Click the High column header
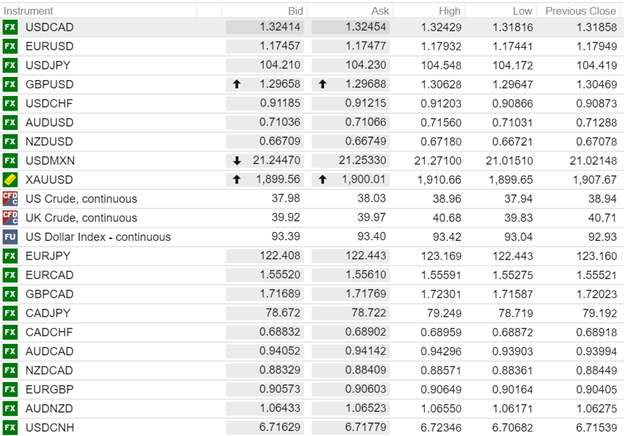Image resolution: width=624 pixels, height=436 pixels. point(463,9)
